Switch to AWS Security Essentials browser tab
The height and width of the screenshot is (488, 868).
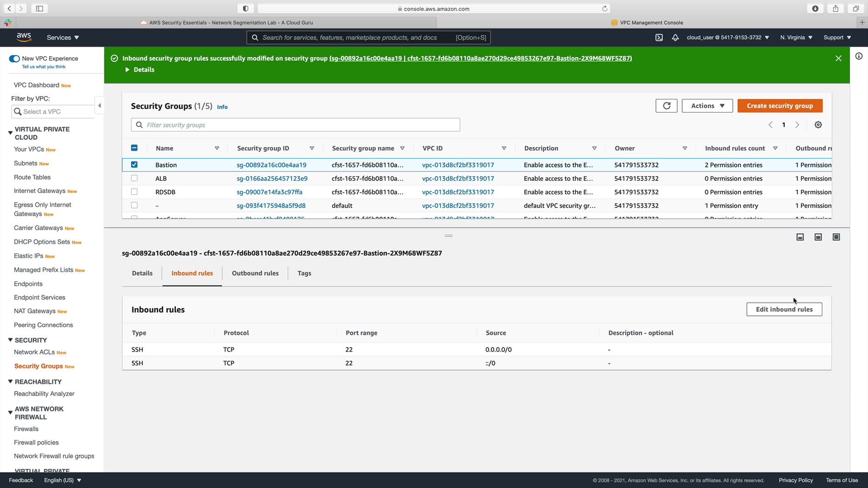point(227,22)
